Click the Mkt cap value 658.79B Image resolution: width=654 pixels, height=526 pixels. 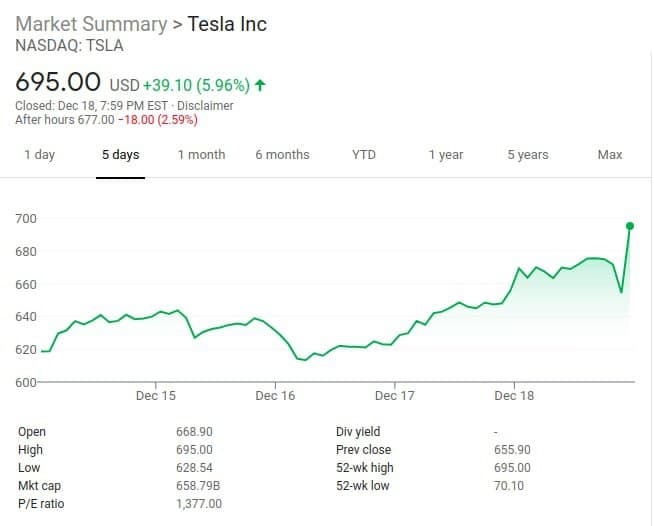pos(198,486)
